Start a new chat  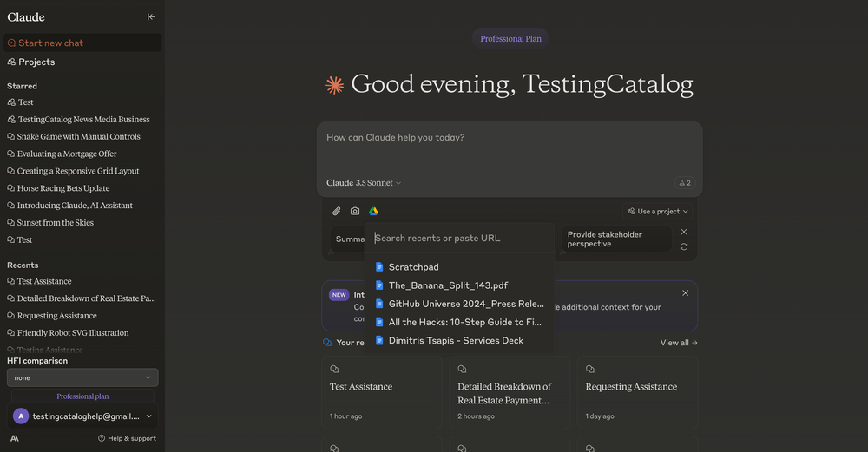click(x=50, y=43)
